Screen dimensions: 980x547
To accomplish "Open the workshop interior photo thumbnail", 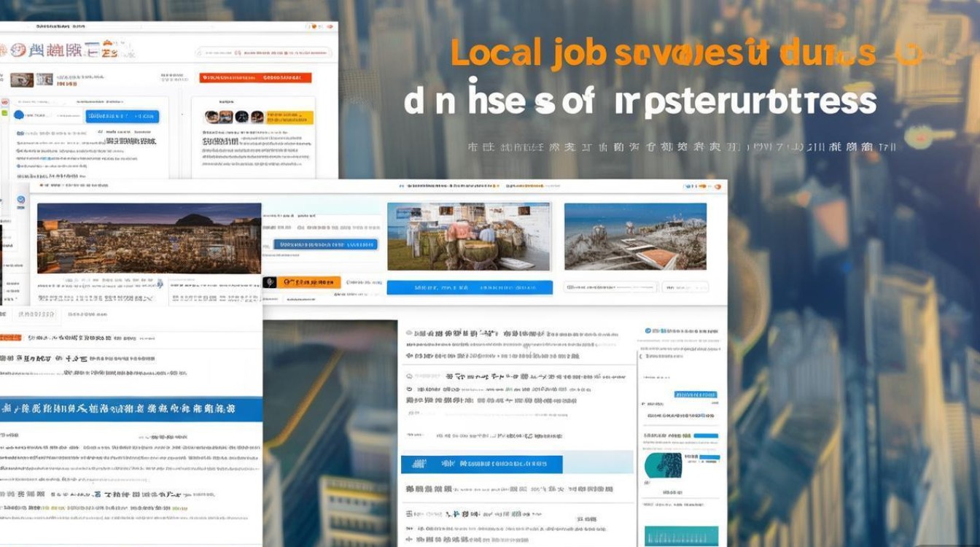I will pos(469,236).
